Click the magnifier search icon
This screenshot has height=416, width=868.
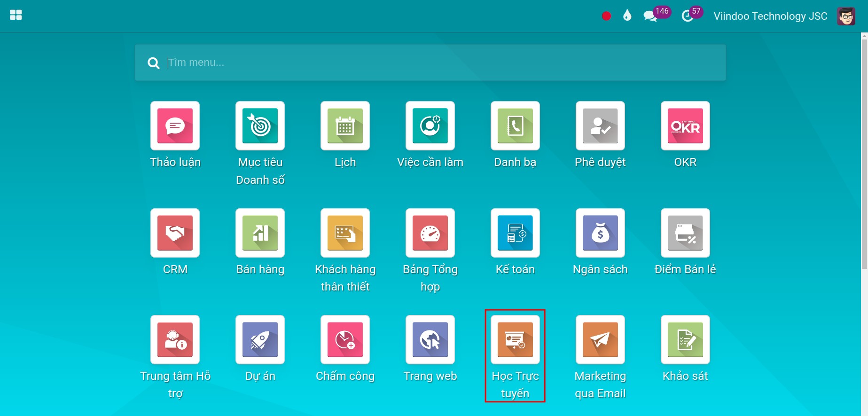point(153,63)
